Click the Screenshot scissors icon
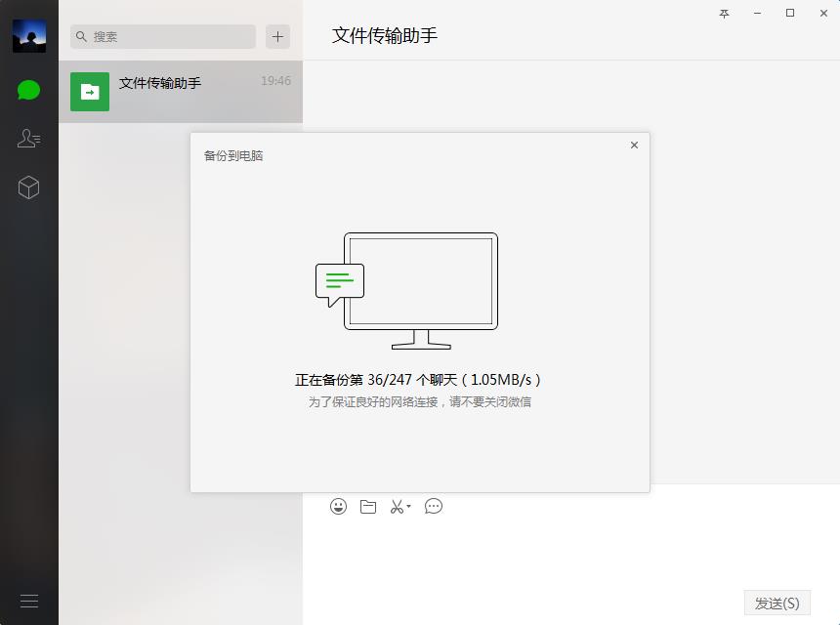This screenshot has height=625, width=840. 396,506
